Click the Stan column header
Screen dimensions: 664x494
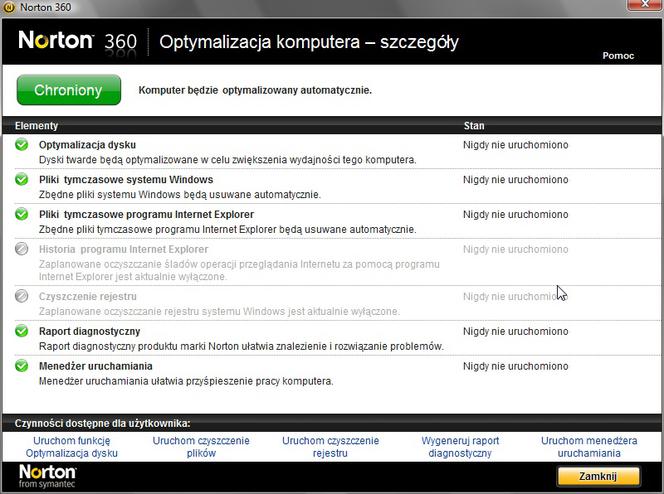point(474,126)
